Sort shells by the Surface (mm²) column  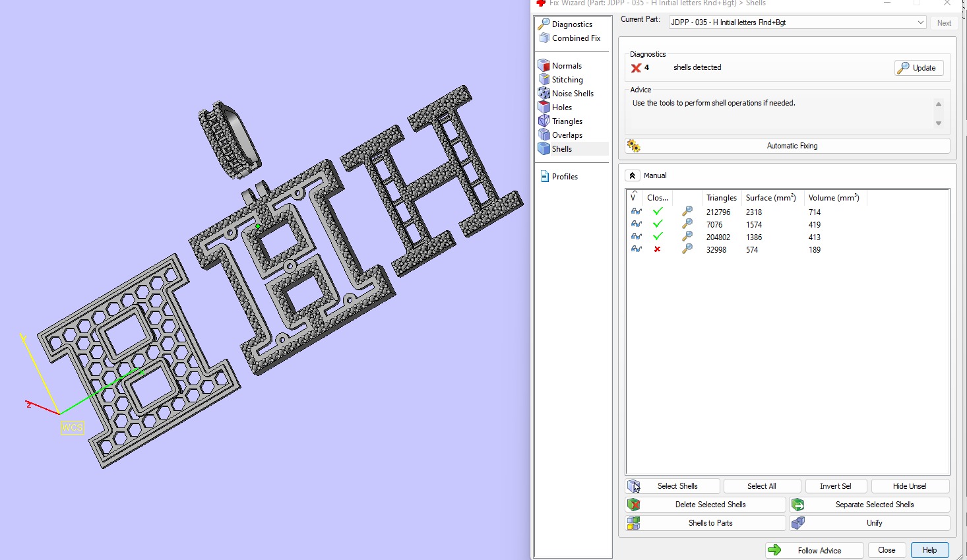(772, 198)
